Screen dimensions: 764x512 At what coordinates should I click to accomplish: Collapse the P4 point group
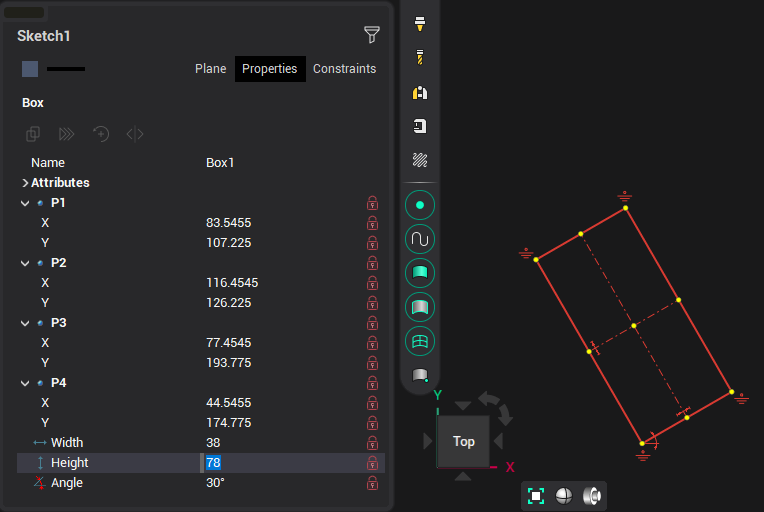click(25, 383)
